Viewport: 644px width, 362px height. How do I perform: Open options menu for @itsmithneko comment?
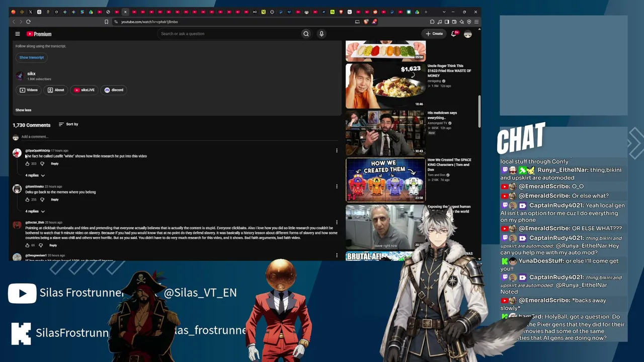pos(337,187)
